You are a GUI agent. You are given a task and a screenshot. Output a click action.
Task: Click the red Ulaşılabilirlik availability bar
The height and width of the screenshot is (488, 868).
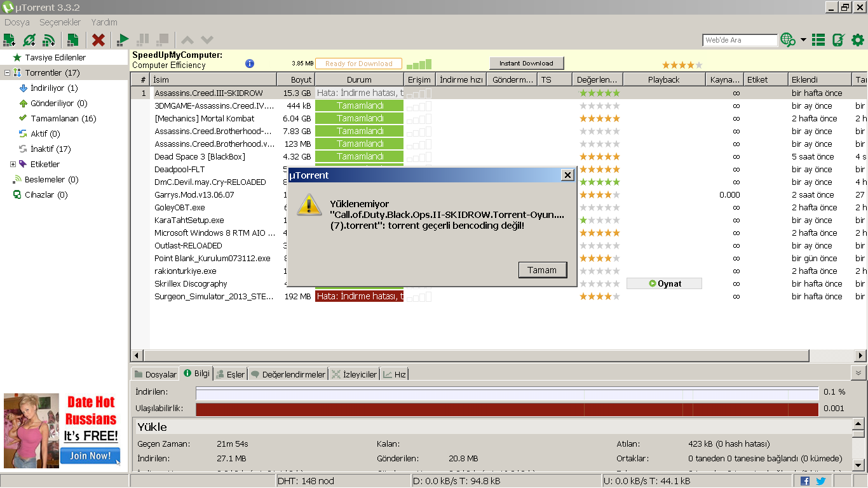(x=507, y=409)
